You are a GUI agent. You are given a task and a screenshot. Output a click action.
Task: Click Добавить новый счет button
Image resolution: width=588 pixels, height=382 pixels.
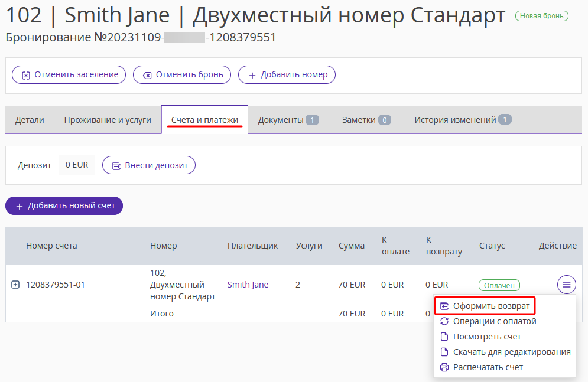[64, 205]
